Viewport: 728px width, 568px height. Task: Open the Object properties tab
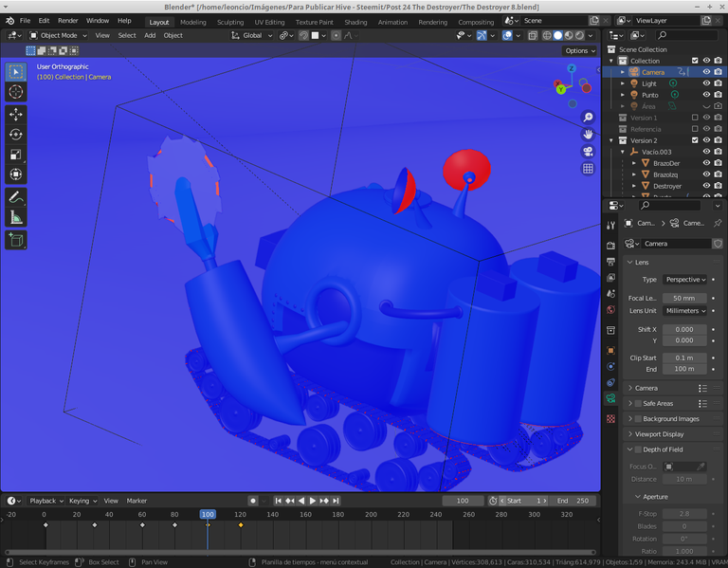point(611,350)
